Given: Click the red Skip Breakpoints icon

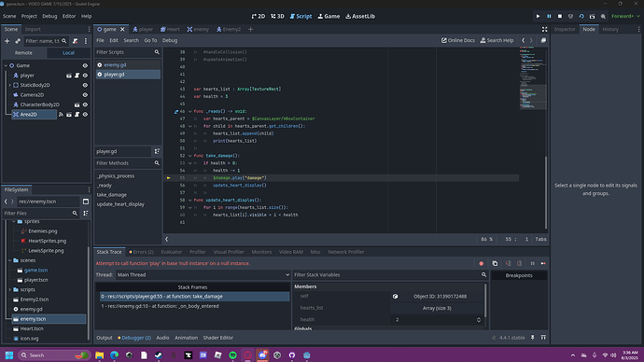Looking at the screenshot, I should (482, 263).
